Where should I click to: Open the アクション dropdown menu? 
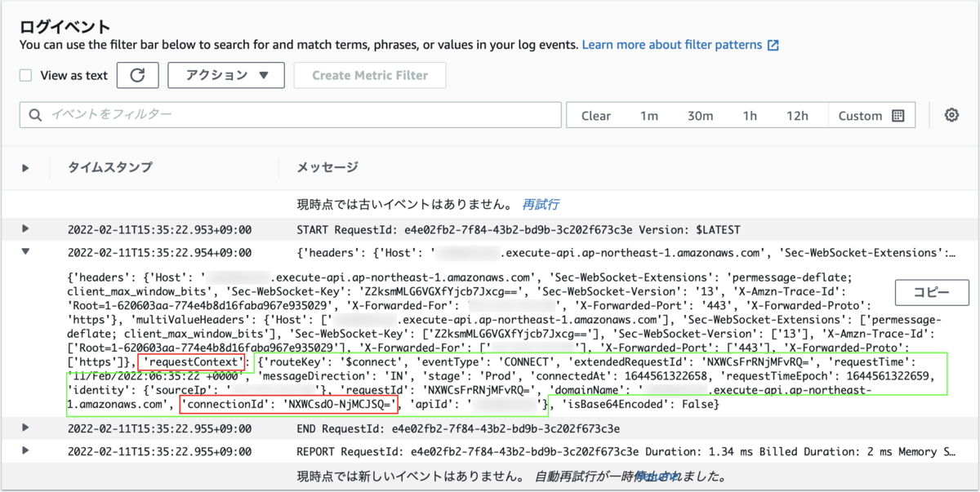click(226, 75)
